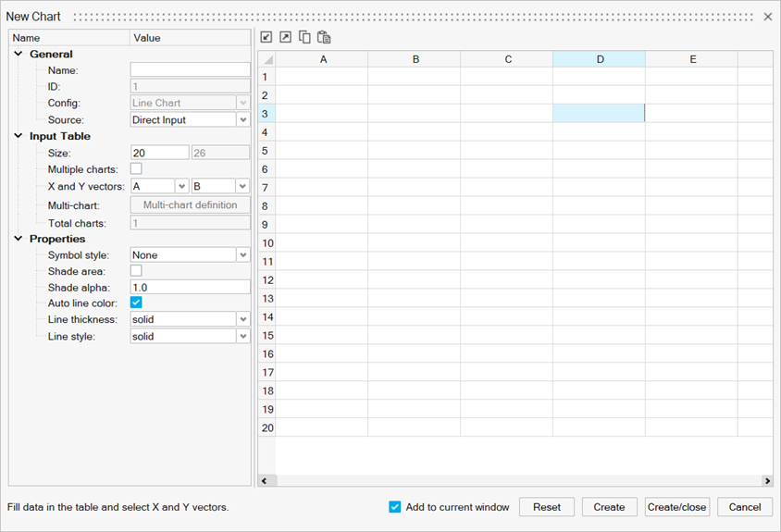
Task: Click the "X and Y vectors:" label
Action: click(86, 186)
